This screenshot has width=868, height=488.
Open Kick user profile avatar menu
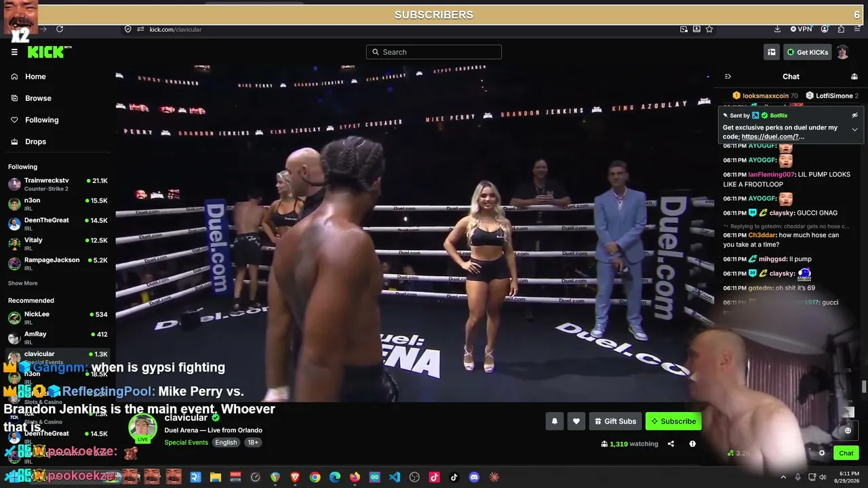point(842,52)
